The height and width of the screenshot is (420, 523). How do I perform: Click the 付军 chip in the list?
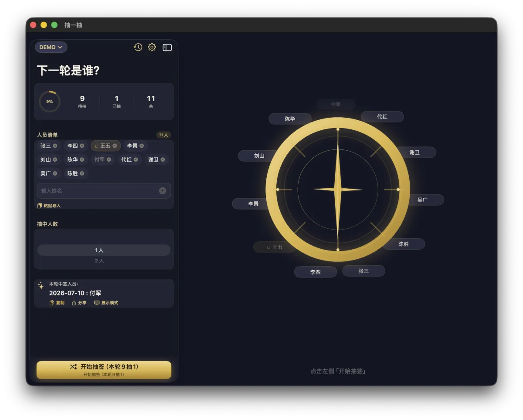tap(102, 159)
